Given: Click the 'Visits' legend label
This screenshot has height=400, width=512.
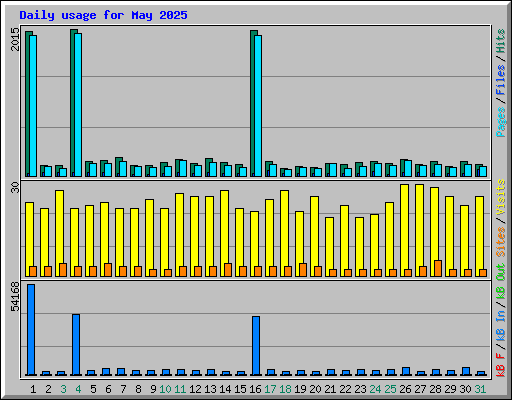Looking at the screenshot, I should [x=501, y=197].
